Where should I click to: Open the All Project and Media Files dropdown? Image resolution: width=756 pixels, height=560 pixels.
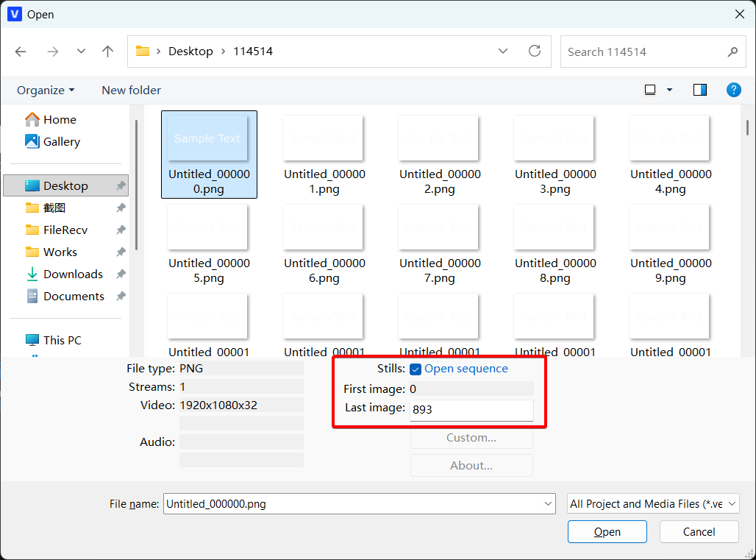coord(652,503)
